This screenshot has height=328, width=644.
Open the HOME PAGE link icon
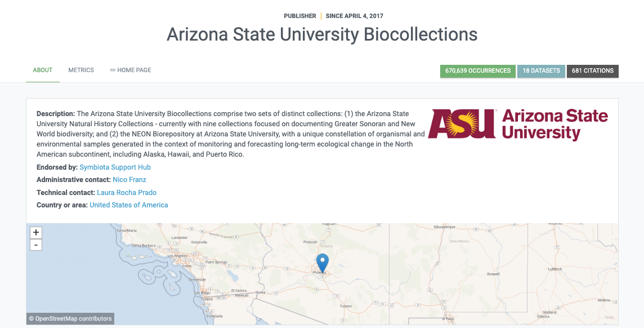[x=113, y=70]
